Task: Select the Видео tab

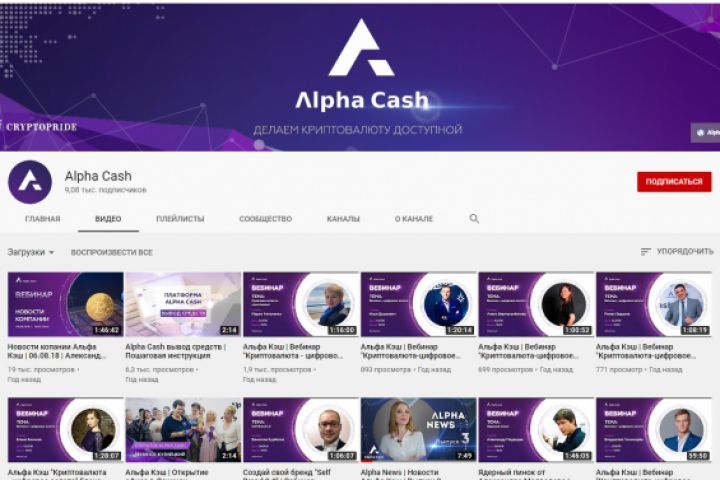Action: (108, 219)
